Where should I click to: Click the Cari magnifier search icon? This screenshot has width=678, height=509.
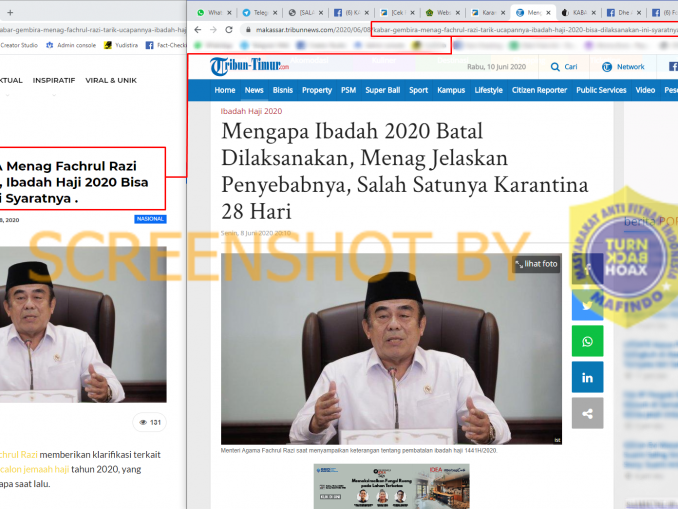coord(555,67)
